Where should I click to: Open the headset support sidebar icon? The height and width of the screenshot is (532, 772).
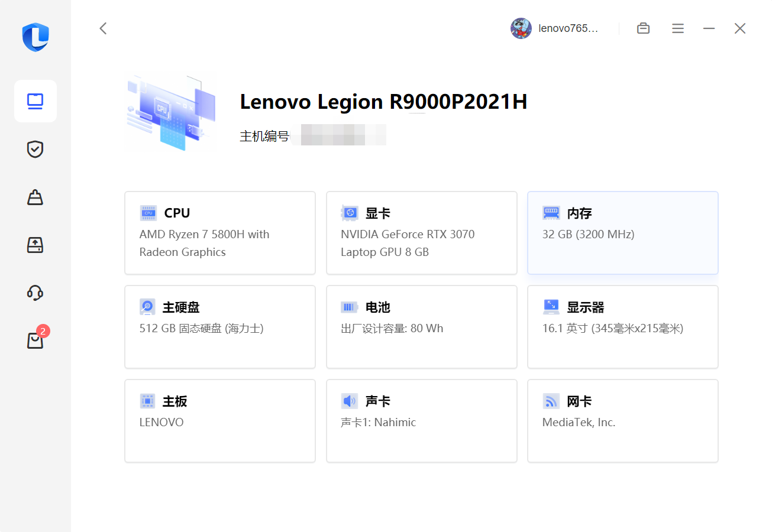(35, 293)
